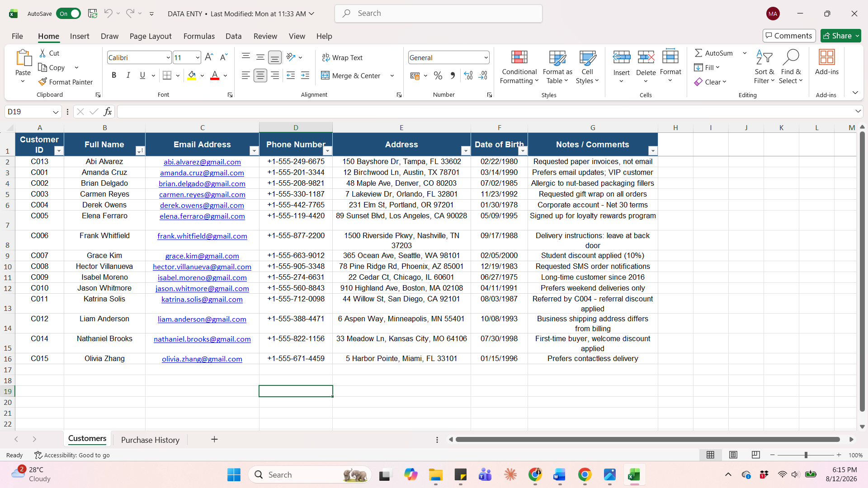Toggle Underline formatting
The image size is (868, 488).
coord(142,75)
